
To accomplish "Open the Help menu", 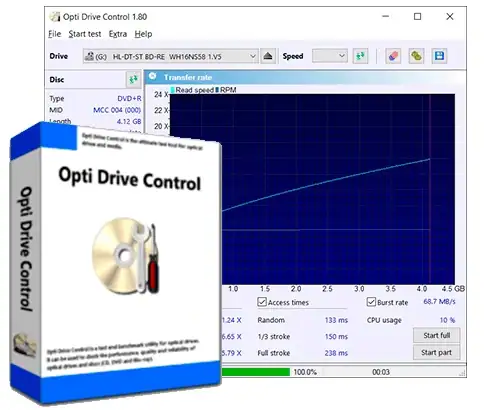I will pos(143,34).
